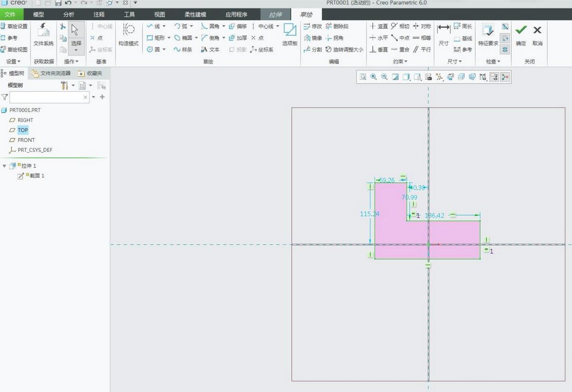The width and height of the screenshot is (572, 392).
Task: Select the 文本 (Text) sketch tool
Action: pos(210,49)
